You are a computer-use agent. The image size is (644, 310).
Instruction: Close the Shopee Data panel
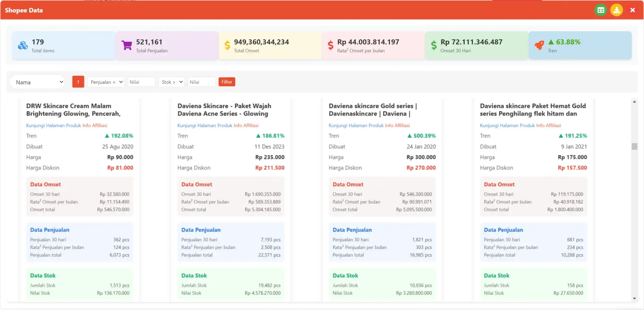pos(633,10)
